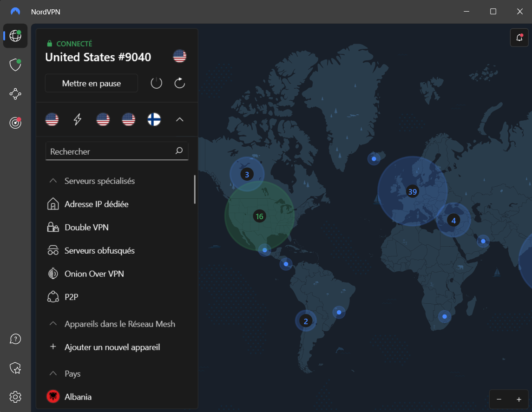Click Mettre en pause button

pos(91,83)
